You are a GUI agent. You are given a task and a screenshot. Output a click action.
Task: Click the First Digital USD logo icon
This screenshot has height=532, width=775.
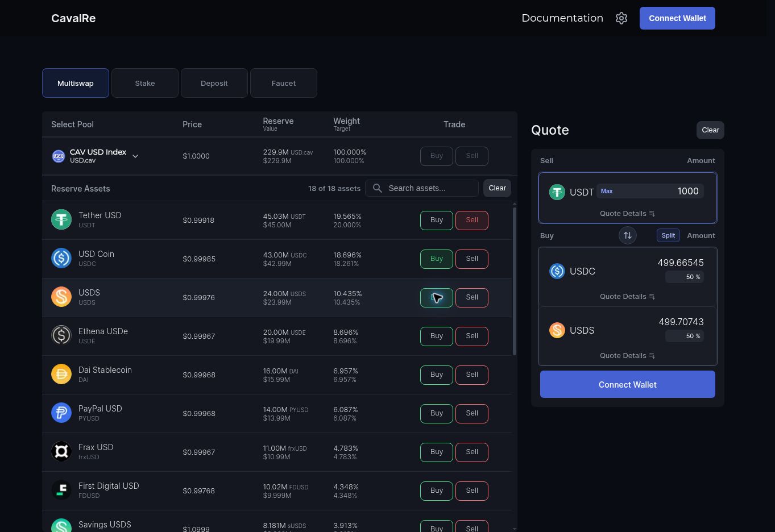61,490
